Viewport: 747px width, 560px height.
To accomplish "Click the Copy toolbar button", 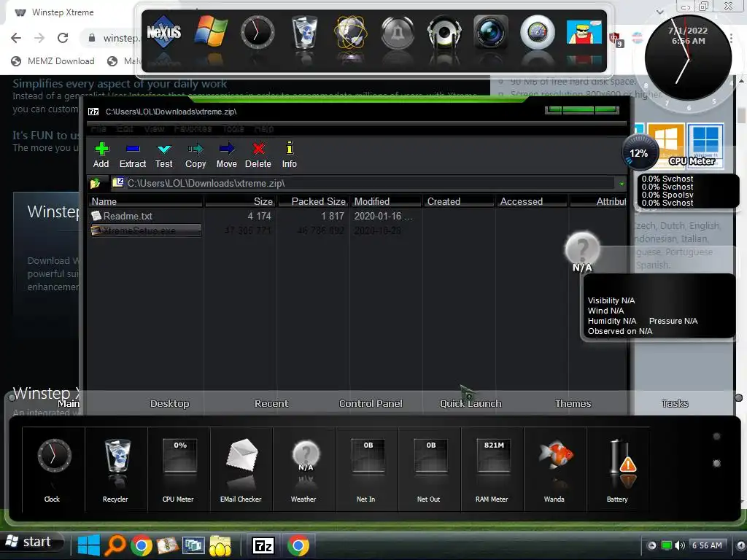I will pos(196,155).
